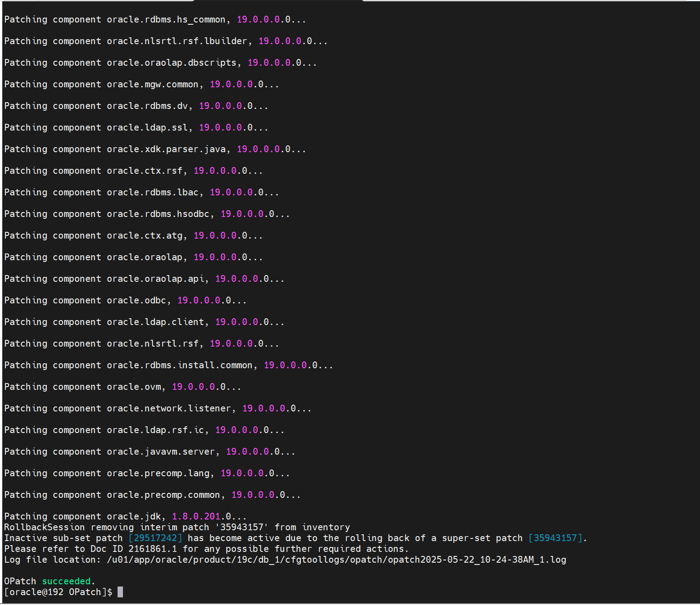This screenshot has width=700, height=605.
Task: Click the oracle.ldap.ssl component line
Action: pyautogui.click(x=136, y=127)
